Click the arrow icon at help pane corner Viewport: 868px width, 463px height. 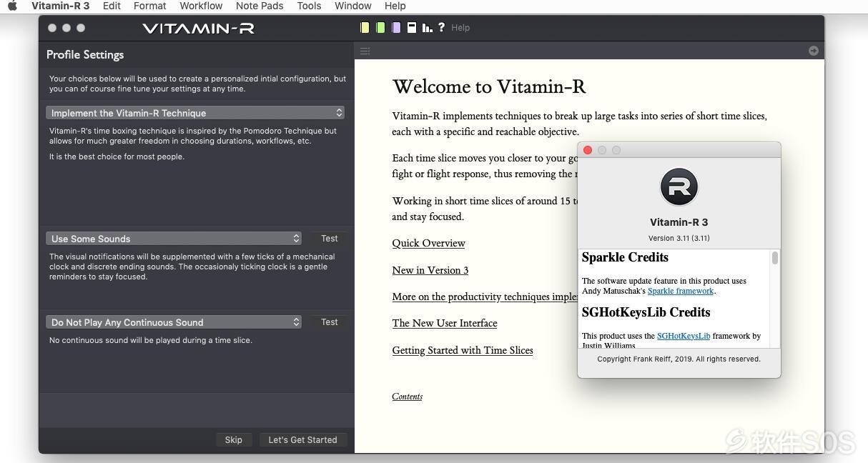pyautogui.click(x=814, y=51)
